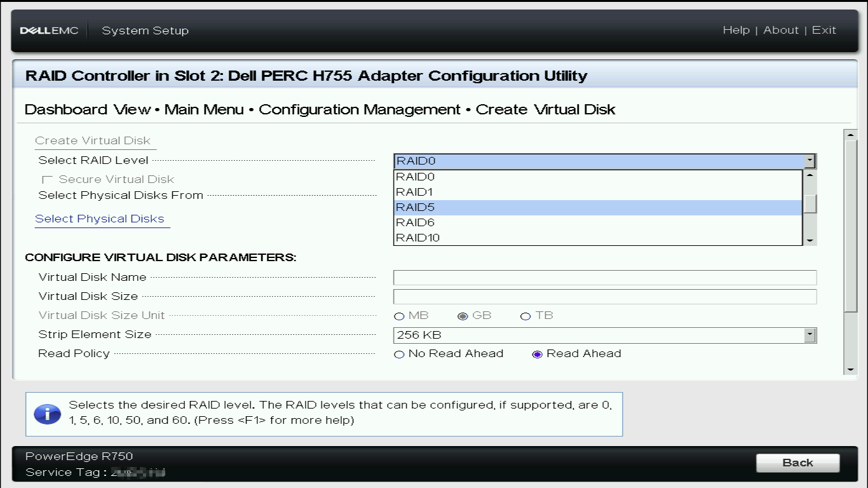Screen dimensions: 868x488
Task: Click the blue information icon in help box
Action: click(x=47, y=414)
